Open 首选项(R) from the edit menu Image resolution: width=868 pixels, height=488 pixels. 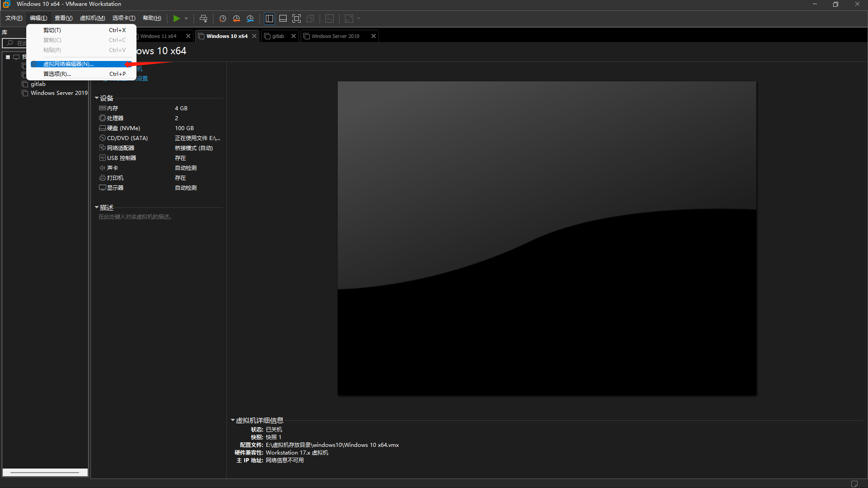tap(81, 74)
